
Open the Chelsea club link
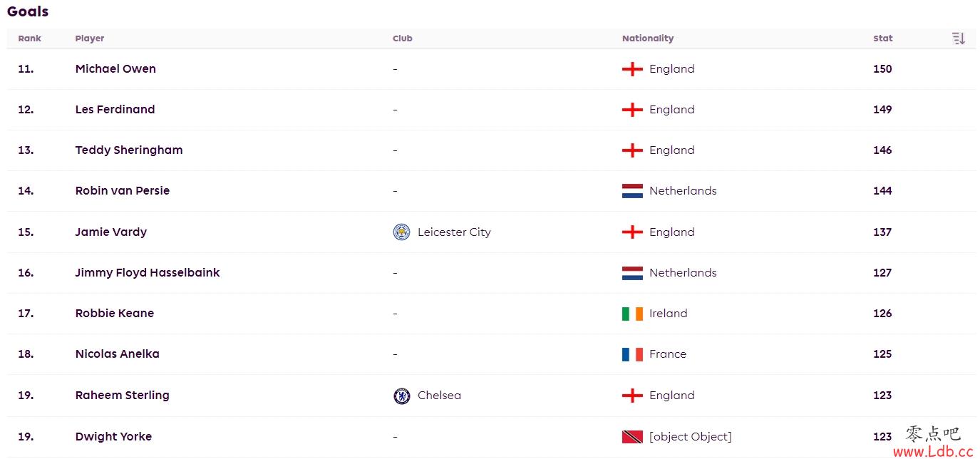[x=439, y=396]
